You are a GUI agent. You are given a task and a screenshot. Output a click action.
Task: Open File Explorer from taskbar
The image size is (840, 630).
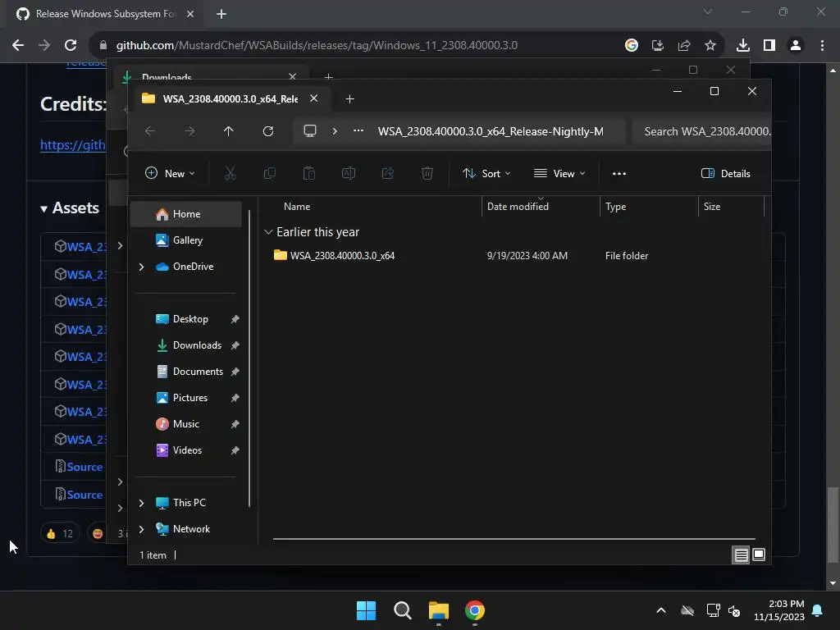(439, 610)
